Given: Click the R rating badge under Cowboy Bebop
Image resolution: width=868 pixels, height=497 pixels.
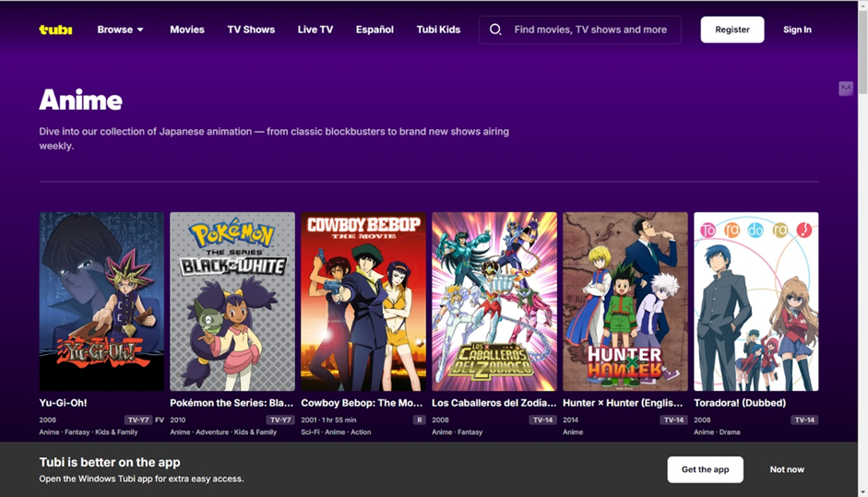Looking at the screenshot, I should click(x=420, y=420).
